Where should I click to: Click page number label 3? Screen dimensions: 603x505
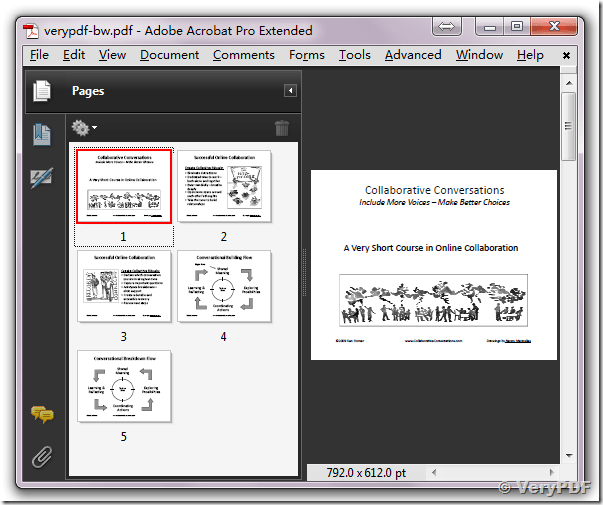coord(123,337)
